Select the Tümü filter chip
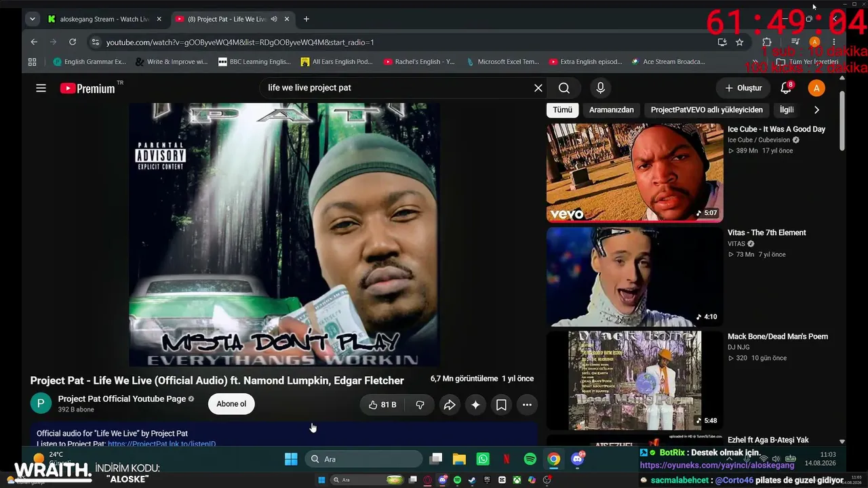 click(x=562, y=110)
